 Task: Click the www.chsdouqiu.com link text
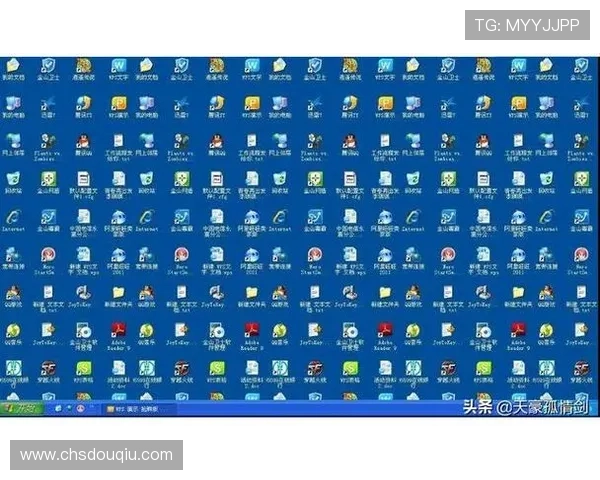(x=96, y=455)
